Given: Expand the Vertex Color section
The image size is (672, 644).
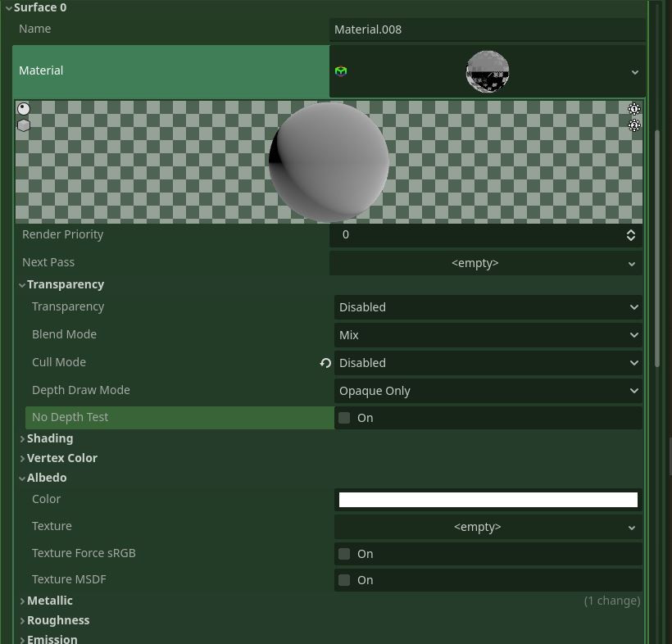Looking at the screenshot, I should tap(58, 458).
